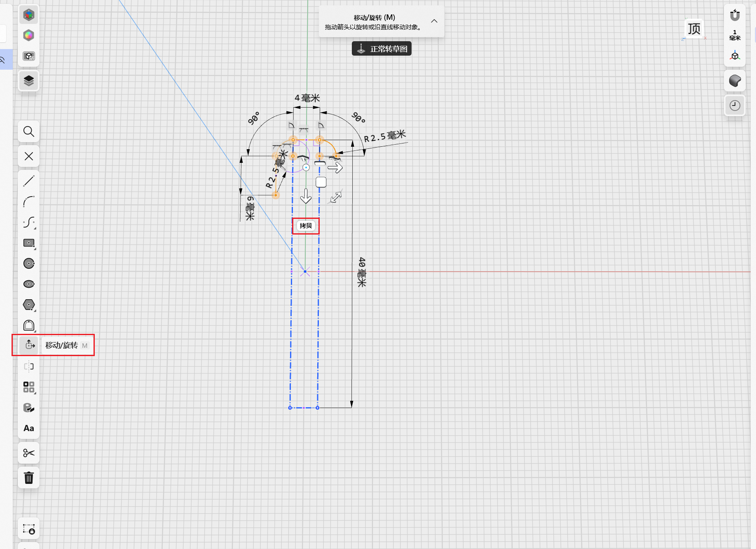Image resolution: width=756 pixels, height=549 pixels.
Task: Open the magnifier search tool
Action: tap(29, 131)
